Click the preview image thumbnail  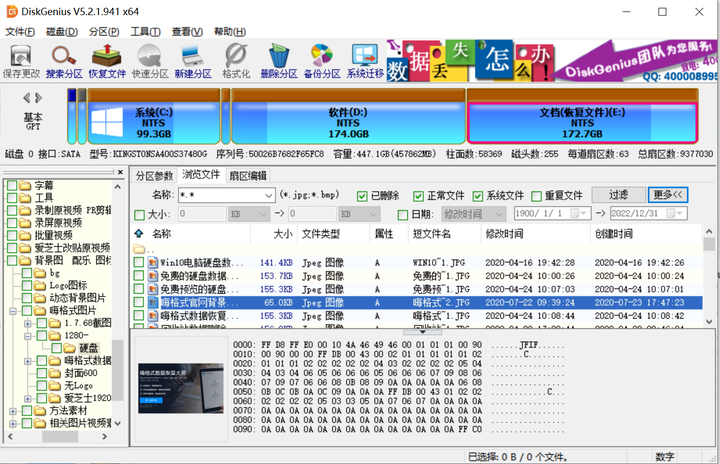coord(181,388)
